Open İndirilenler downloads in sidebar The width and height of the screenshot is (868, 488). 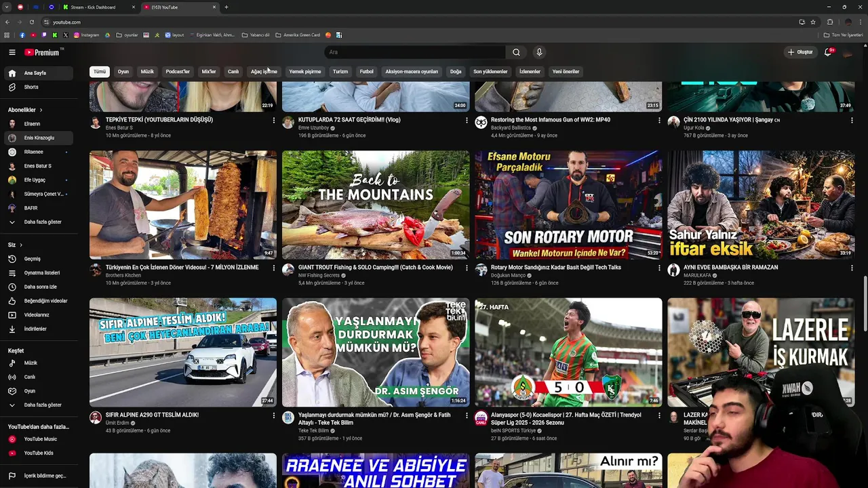pyautogui.click(x=39, y=329)
